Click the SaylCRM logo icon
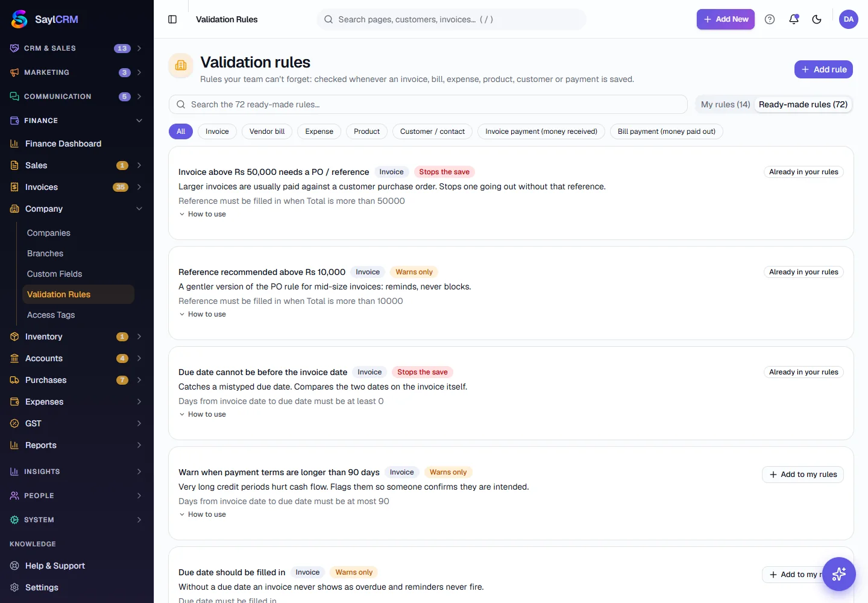 tap(19, 19)
